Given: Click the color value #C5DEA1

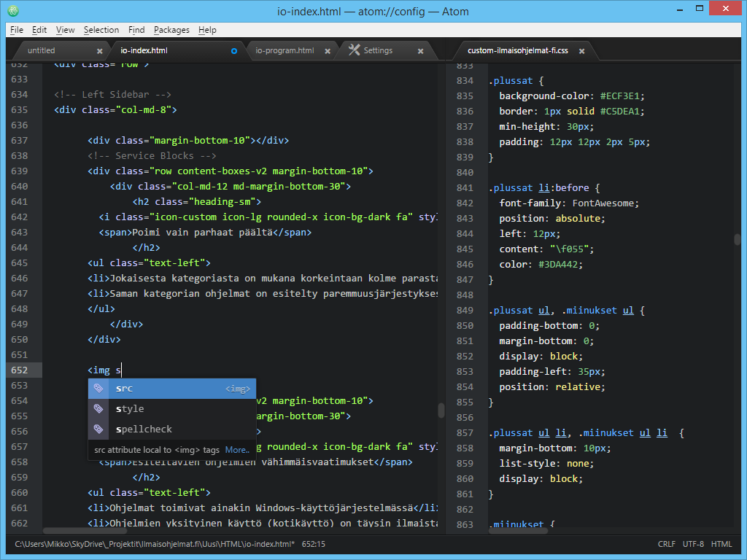Looking at the screenshot, I should coord(620,111).
